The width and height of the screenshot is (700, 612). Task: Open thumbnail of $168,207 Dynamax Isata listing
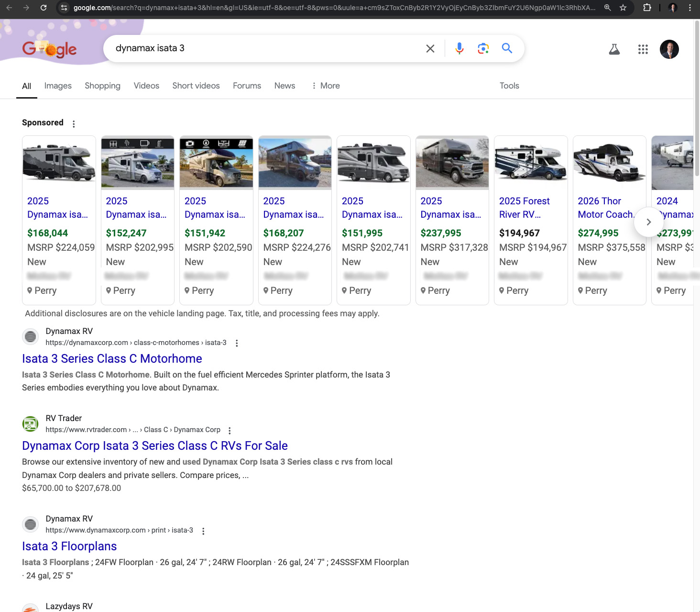[295, 163]
